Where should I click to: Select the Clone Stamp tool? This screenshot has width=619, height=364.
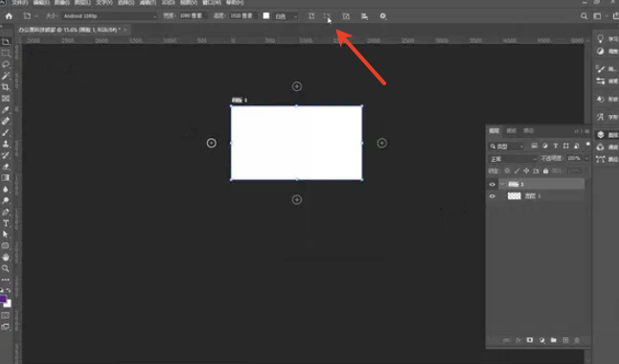coord(6,144)
